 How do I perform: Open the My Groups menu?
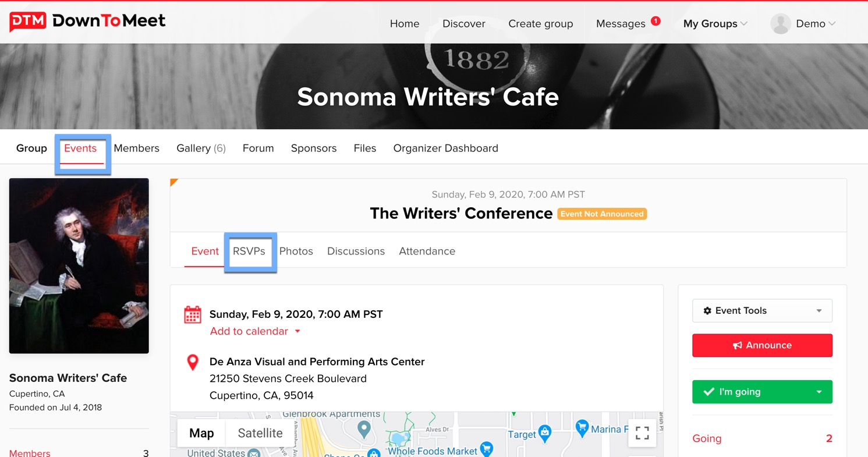[x=715, y=24]
